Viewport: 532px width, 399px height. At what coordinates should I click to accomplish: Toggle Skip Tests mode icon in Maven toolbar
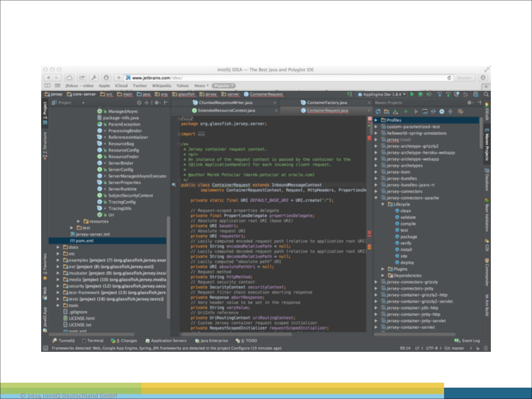point(442,112)
